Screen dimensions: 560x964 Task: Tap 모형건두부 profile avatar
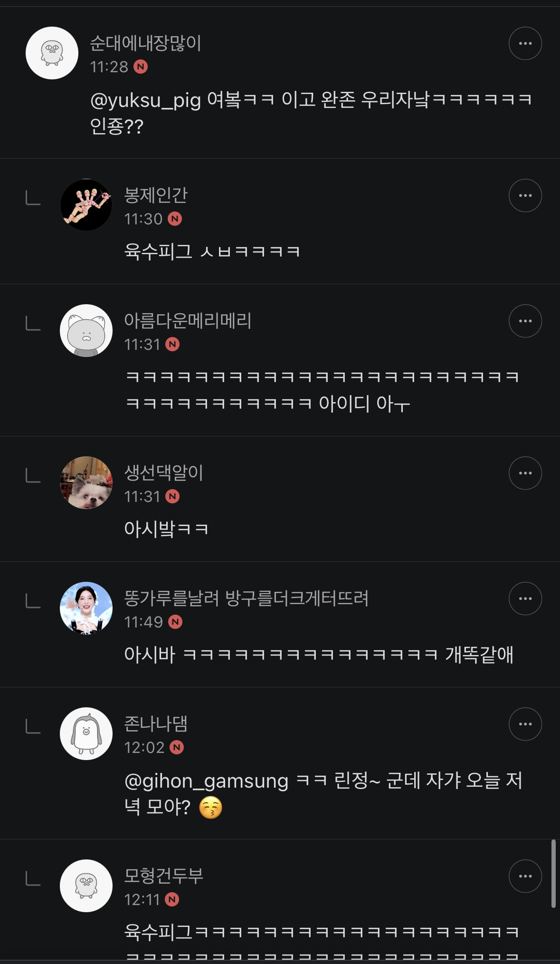click(86, 886)
